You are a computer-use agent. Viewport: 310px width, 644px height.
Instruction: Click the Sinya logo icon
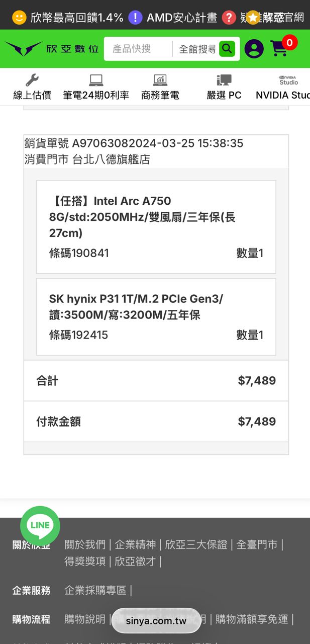click(23, 49)
